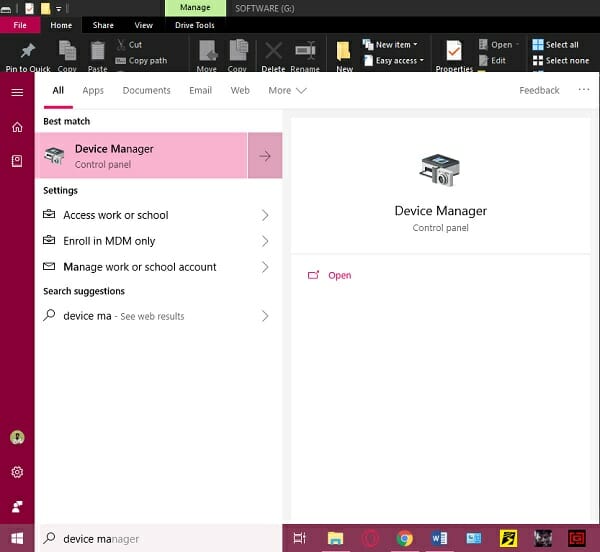Image resolution: width=600 pixels, height=552 pixels.
Task: Expand device ma web results chevron
Action: coord(265,316)
